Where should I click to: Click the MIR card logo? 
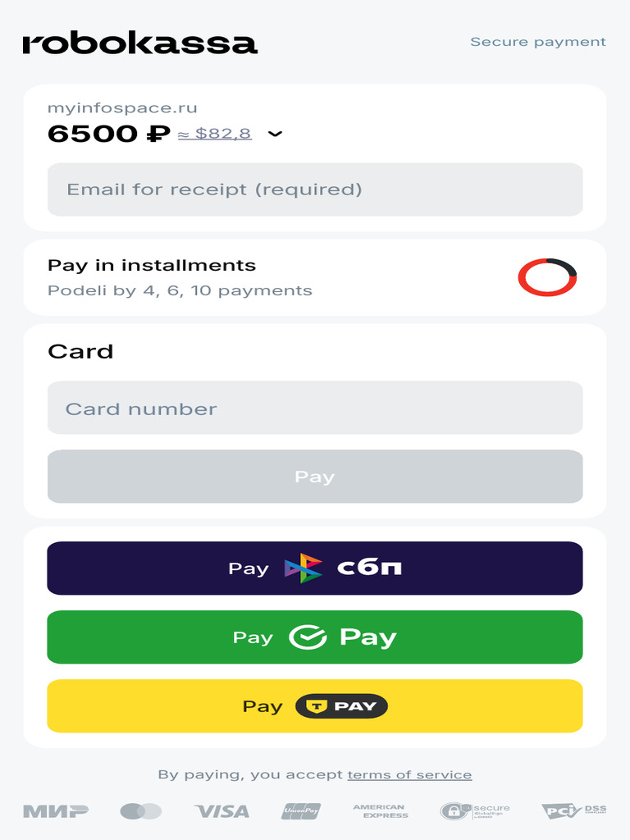pos(56,811)
